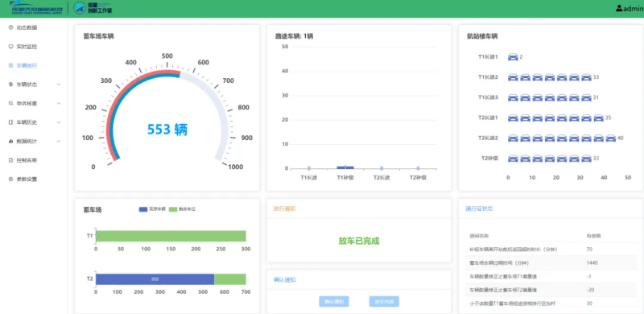Click the airport logo in the header

point(36,8)
